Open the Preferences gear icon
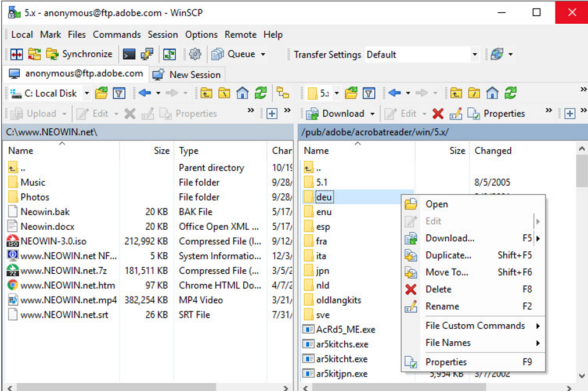This screenshot has height=391, width=588. (195, 55)
